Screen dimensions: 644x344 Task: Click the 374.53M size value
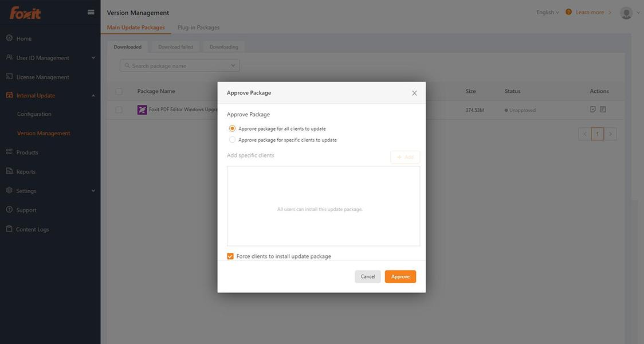[x=475, y=110]
